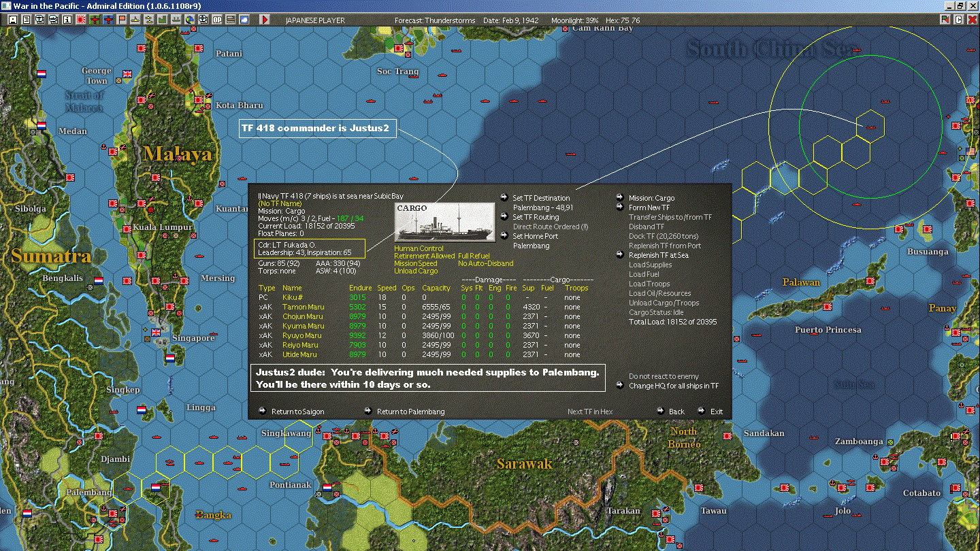Image resolution: width=980 pixels, height=551 pixels.
Task: Select the Tamon Maru ship name
Action: click(x=303, y=307)
